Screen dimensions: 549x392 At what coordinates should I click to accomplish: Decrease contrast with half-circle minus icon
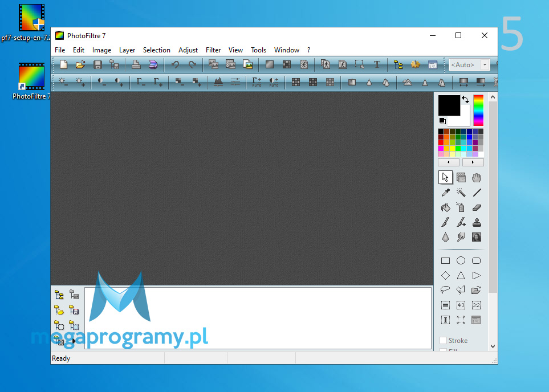pyautogui.click(x=101, y=82)
